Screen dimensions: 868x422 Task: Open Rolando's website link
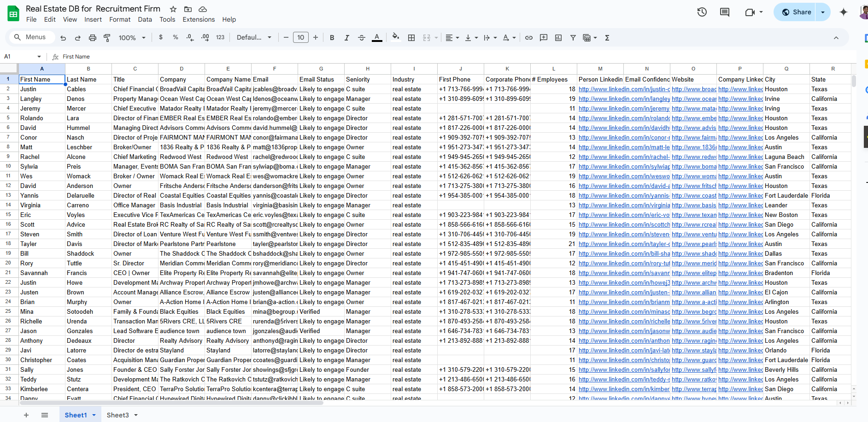[x=694, y=118]
